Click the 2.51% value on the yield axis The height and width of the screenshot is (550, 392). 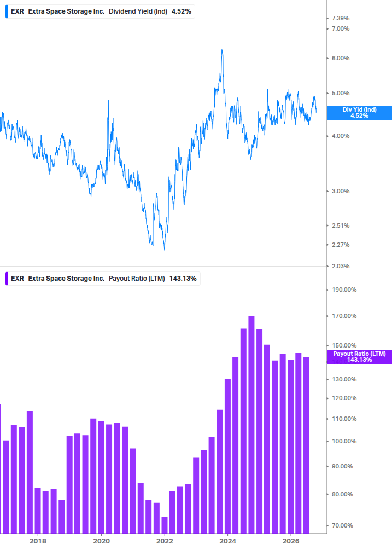[x=341, y=225]
